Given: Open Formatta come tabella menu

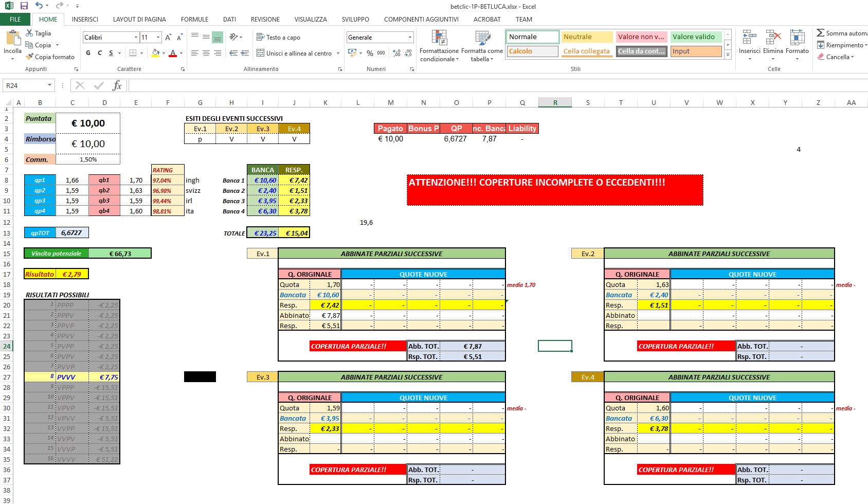Looking at the screenshot, I should click(x=482, y=46).
